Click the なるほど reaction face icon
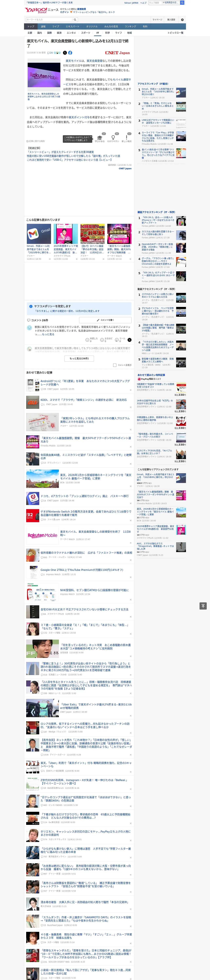This screenshot has width=210, height=980. pos(103,340)
